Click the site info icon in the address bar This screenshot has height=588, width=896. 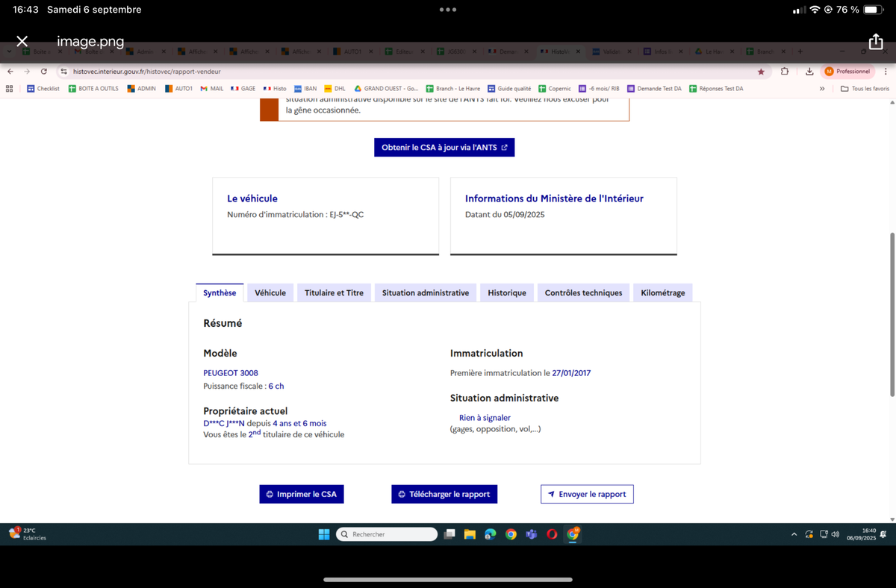(64, 72)
